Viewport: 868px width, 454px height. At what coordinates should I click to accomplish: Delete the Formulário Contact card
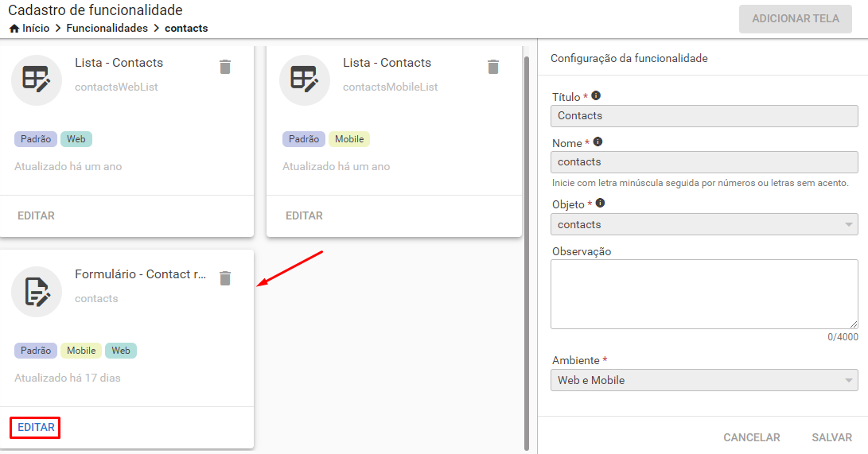[x=224, y=278]
